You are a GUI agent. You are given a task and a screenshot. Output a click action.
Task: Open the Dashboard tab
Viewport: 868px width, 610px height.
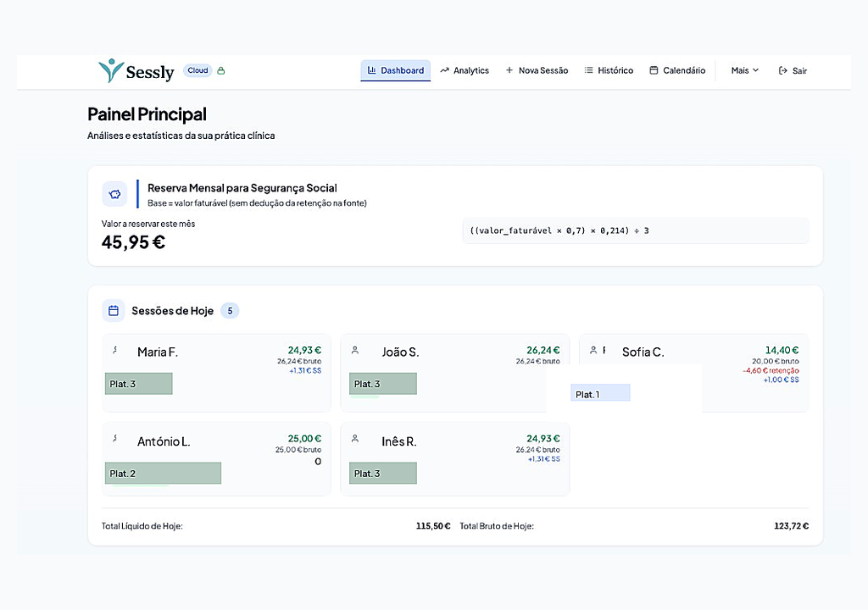(395, 70)
